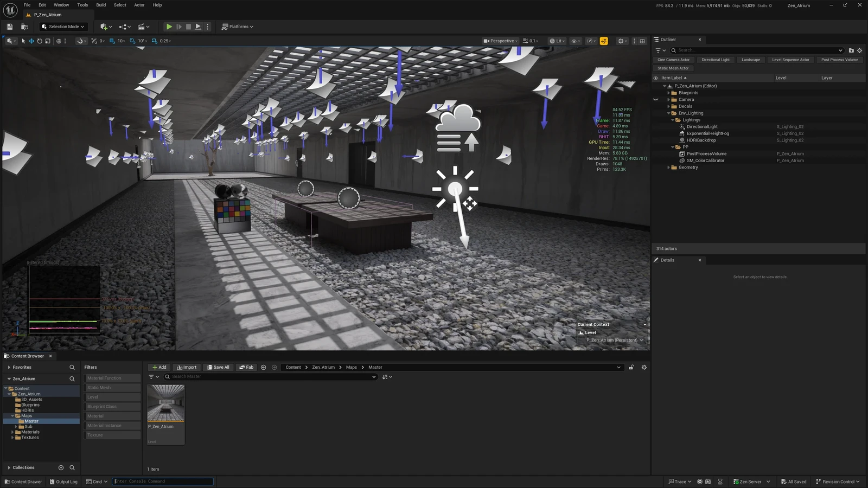Select the Scale transform tool
The image size is (868, 488).
point(48,41)
